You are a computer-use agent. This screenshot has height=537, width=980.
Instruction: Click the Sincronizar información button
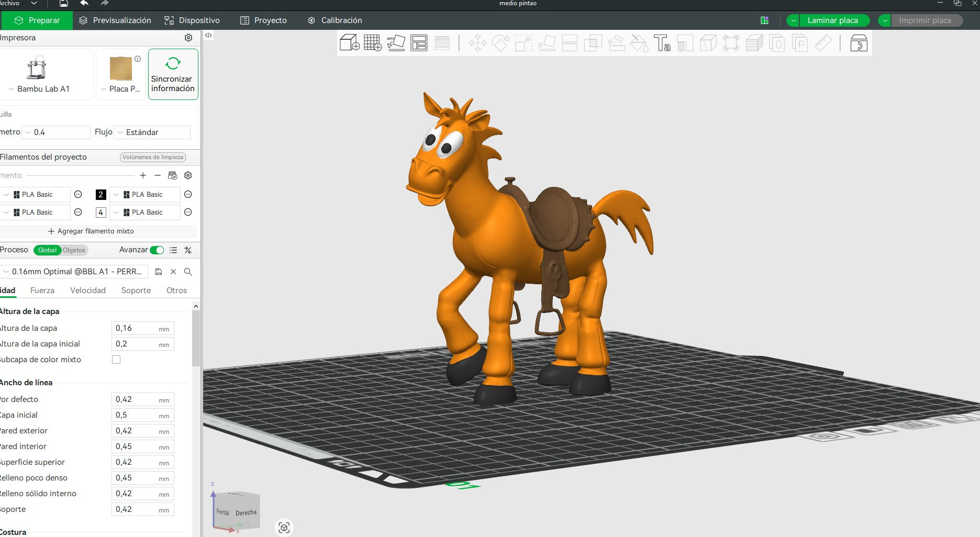(173, 74)
